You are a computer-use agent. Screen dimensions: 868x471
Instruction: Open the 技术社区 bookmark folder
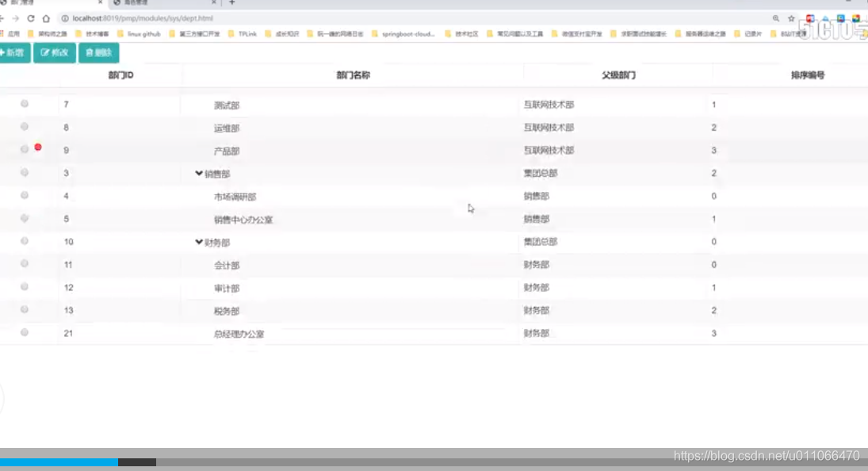pos(461,34)
